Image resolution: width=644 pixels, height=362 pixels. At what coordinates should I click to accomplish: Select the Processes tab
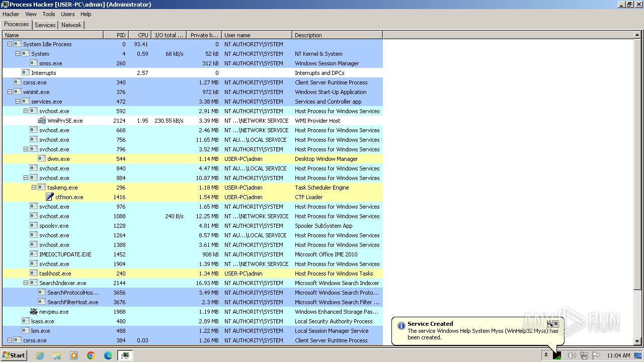coord(17,24)
